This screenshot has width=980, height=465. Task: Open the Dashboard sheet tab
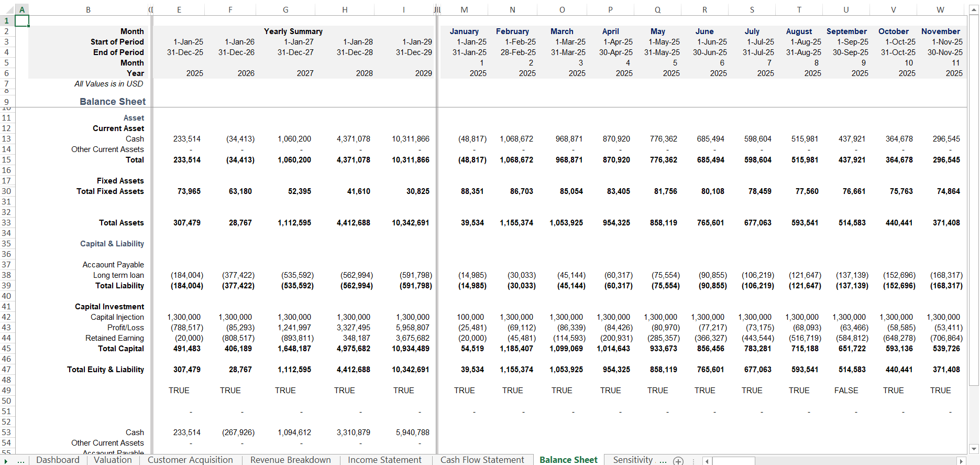[58, 460]
